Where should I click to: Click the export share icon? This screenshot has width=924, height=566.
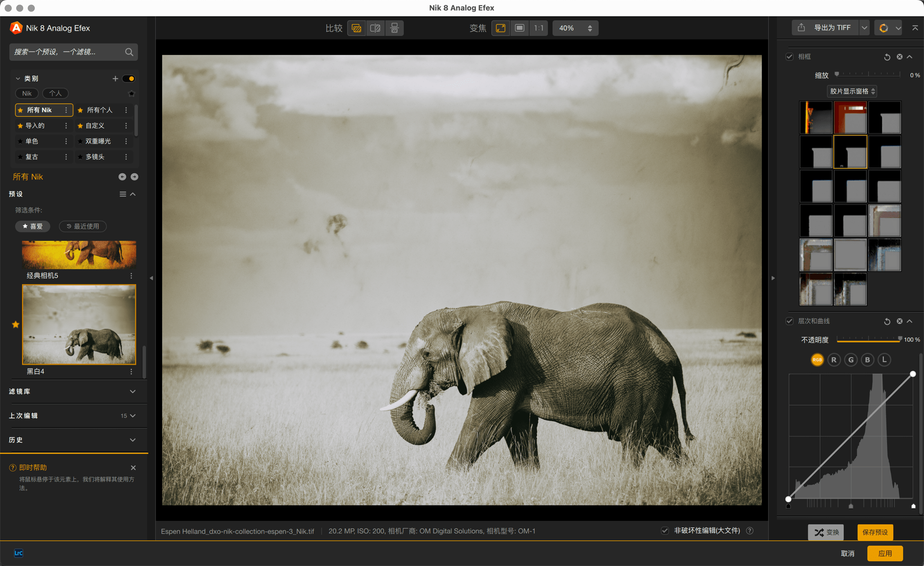[x=801, y=28]
